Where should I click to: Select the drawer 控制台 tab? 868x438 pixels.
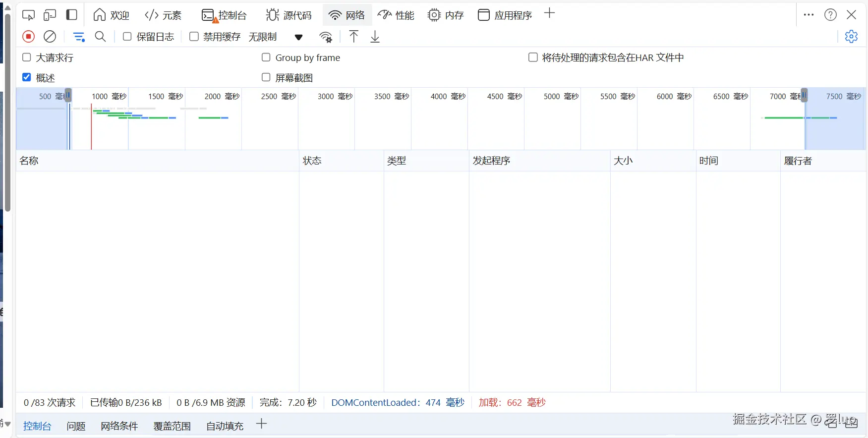pyautogui.click(x=37, y=426)
